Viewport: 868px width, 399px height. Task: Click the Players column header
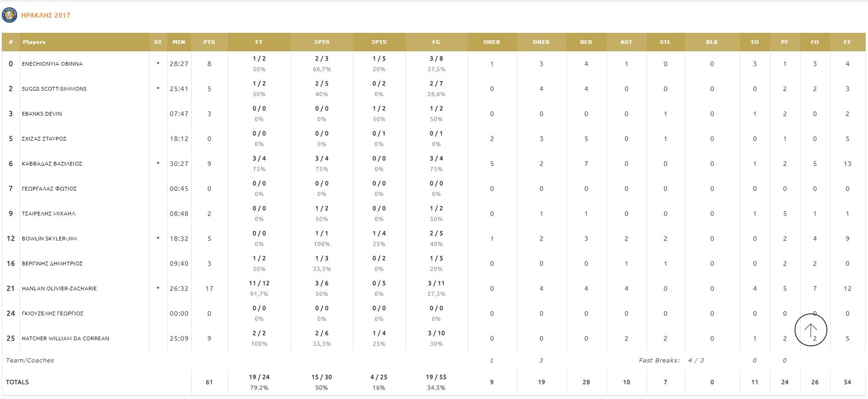[x=34, y=42]
